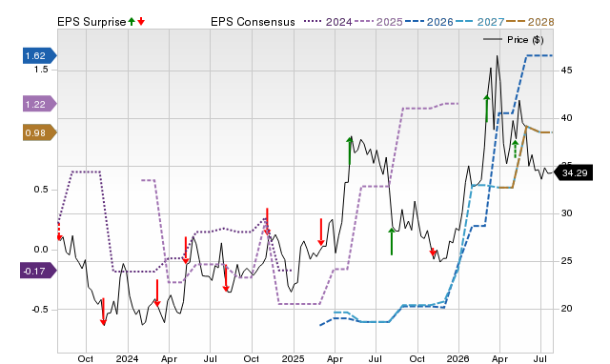
Task: Click the 2025 legend entry
Action: 378,22
